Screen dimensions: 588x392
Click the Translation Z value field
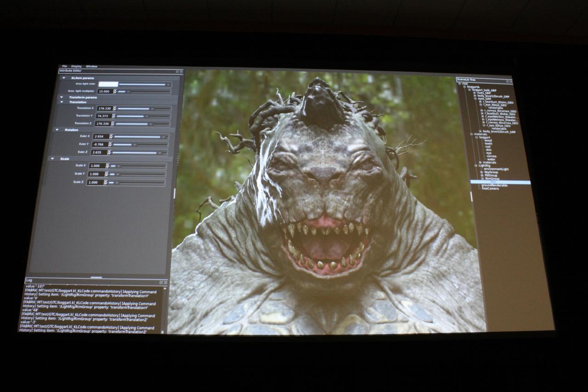coord(103,124)
